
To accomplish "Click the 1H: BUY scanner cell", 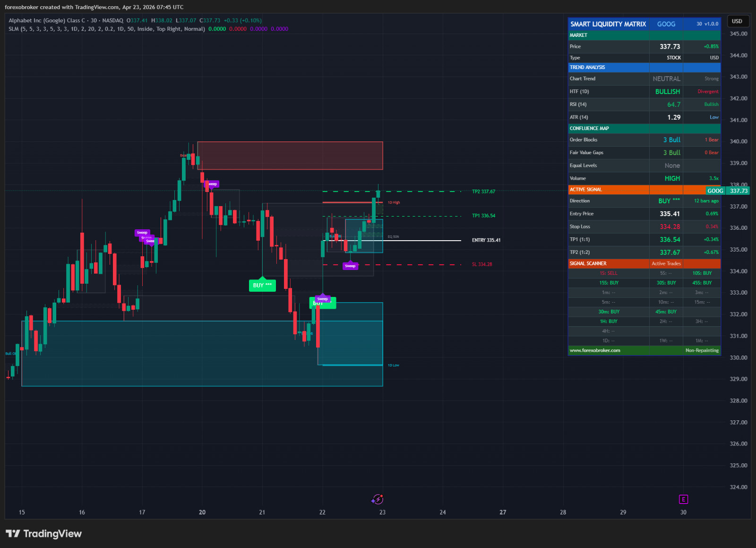I will click(609, 322).
